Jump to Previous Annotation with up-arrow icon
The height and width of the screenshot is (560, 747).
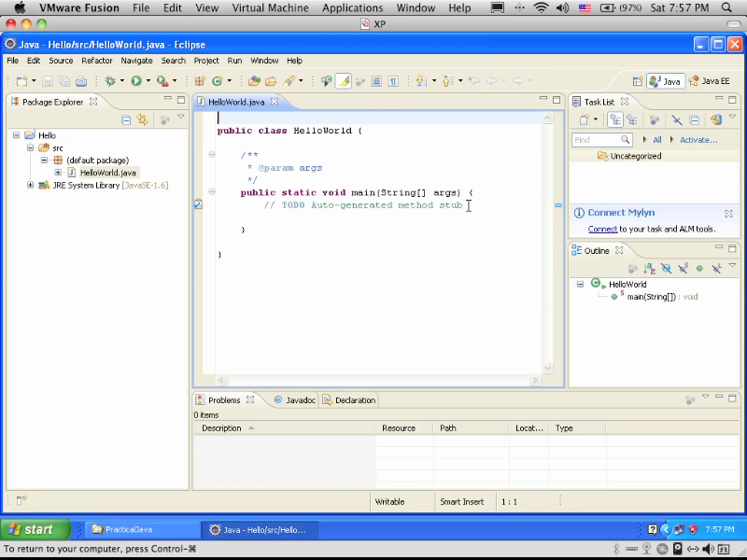coord(447,81)
